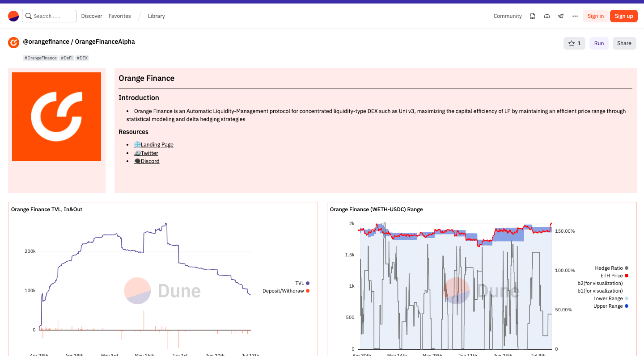This screenshot has width=644, height=356.
Task: Click the chart title "Orange Finance (WETH-USDC) Range"
Action: click(x=376, y=209)
